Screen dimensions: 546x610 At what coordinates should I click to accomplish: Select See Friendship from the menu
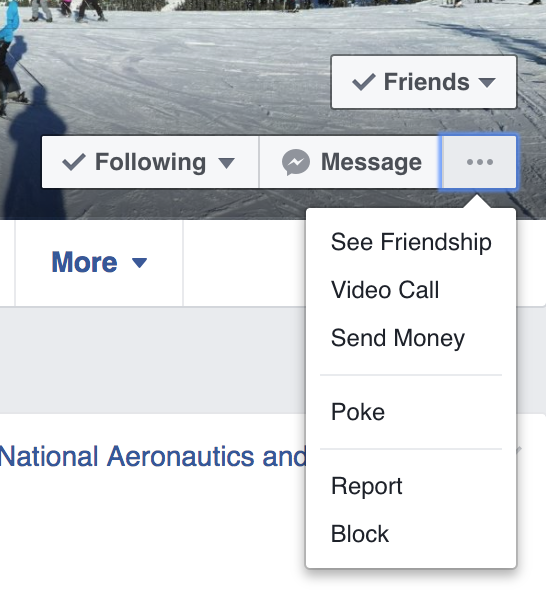(x=411, y=242)
